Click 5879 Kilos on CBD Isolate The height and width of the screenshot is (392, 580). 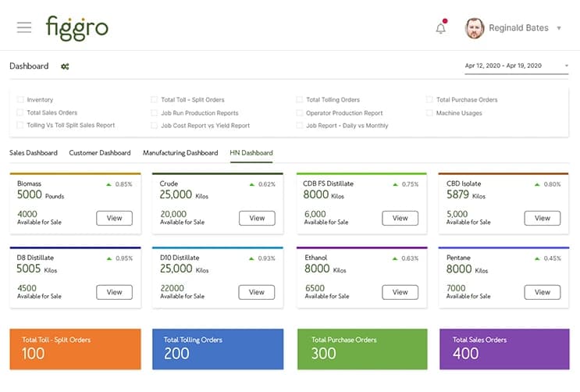coord(466,194)
